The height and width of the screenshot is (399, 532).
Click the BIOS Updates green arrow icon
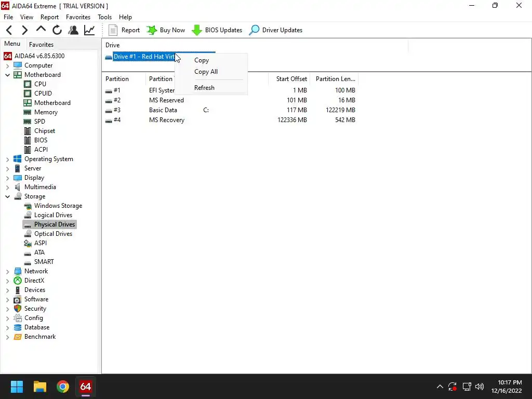(x=197, y=30)
